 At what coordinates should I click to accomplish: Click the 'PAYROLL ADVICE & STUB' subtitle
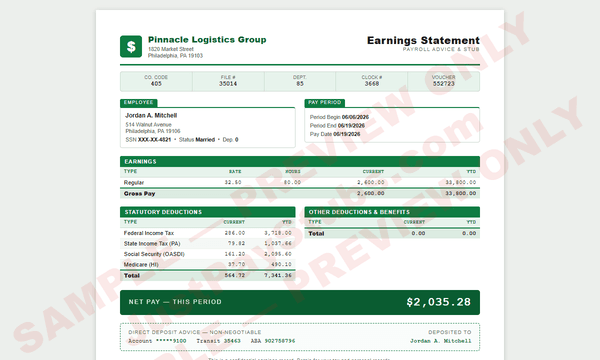[x=441, y=49]
